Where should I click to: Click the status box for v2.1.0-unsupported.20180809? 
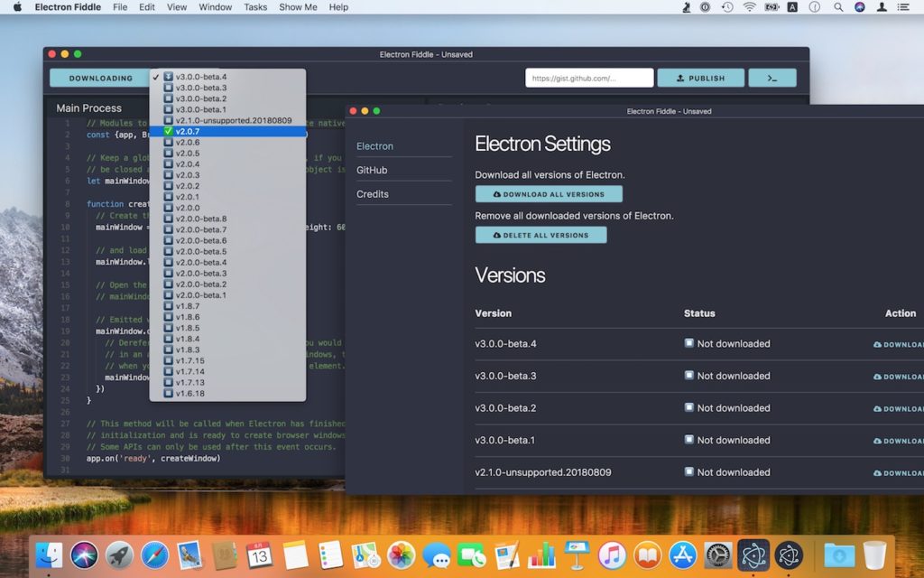(689, 472)
